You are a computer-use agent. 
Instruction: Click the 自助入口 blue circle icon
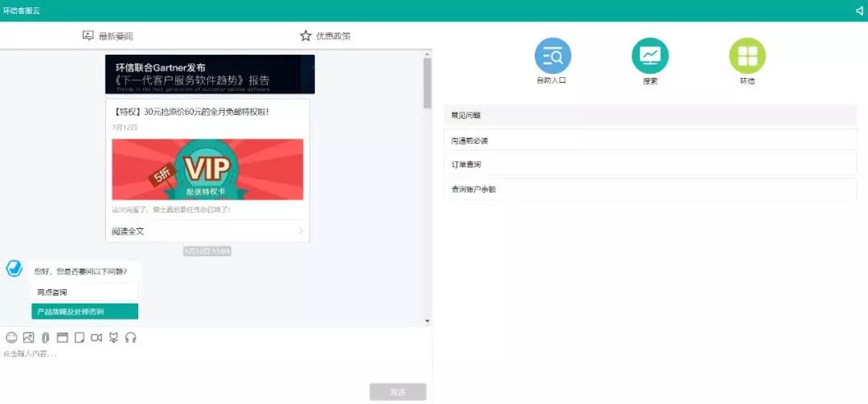point(552,56)
